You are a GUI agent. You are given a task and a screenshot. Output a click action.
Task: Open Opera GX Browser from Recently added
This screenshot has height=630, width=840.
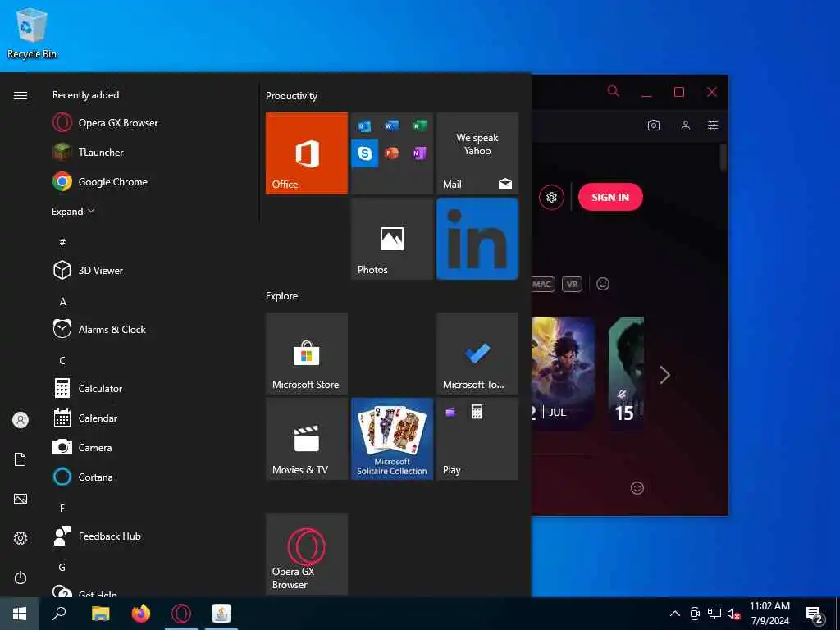click(106, 123)
